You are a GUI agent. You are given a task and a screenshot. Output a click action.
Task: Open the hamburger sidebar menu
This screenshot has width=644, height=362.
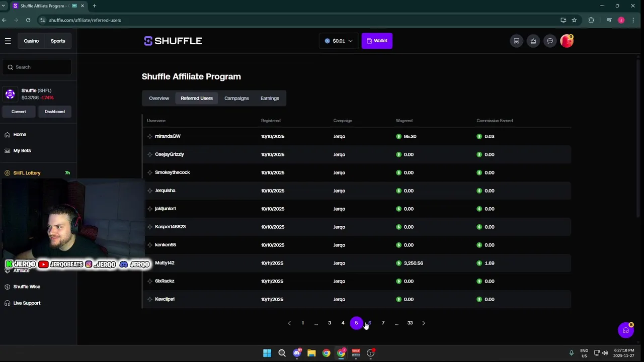tap(8, 41)
